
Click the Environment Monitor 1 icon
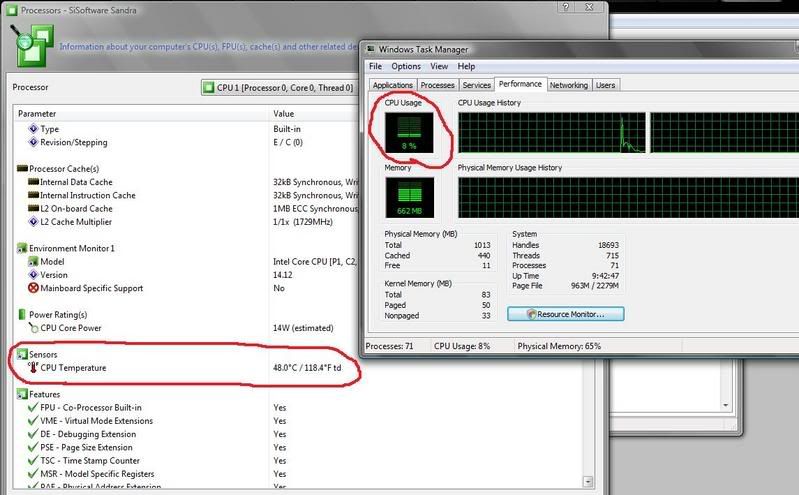[22, 248]
